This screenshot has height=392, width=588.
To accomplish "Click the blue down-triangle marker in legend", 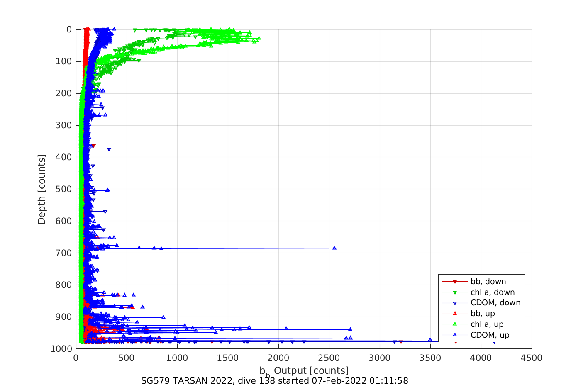I will pos(455,303).
